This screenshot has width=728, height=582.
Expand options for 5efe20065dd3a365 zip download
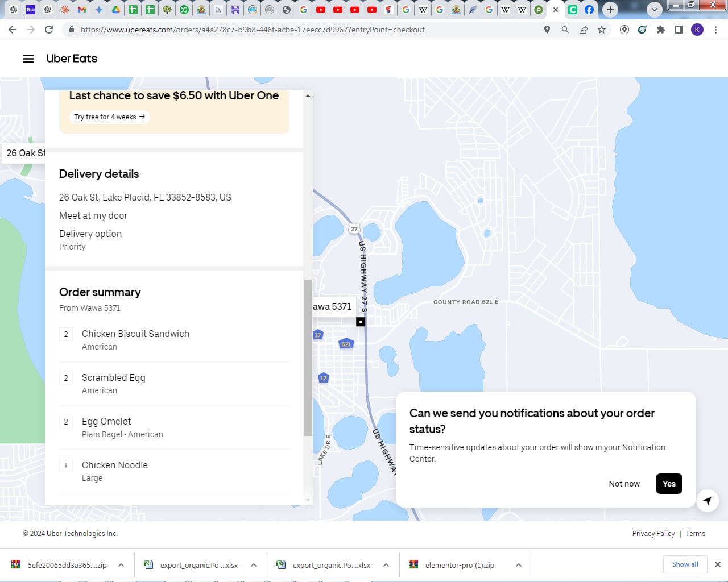(x=121, y=565)
